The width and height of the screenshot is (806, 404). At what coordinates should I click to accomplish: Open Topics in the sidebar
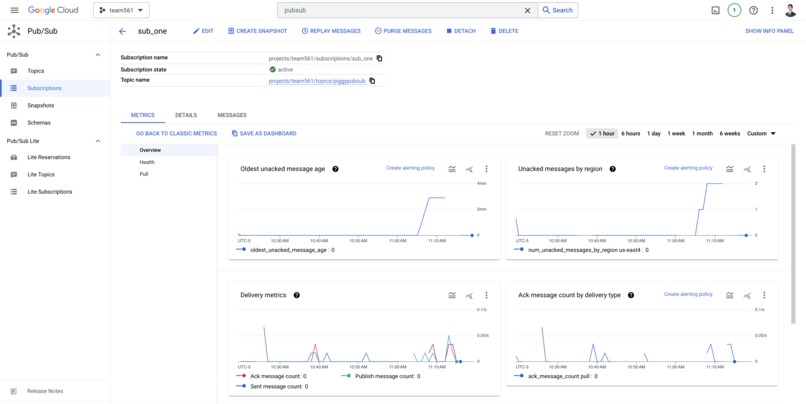(x=55, y=71)
